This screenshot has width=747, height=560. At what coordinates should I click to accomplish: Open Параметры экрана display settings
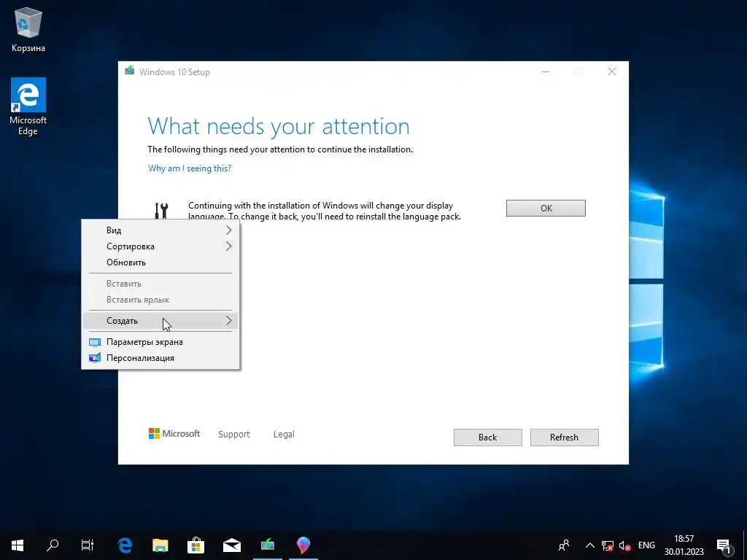pos(160,342)
